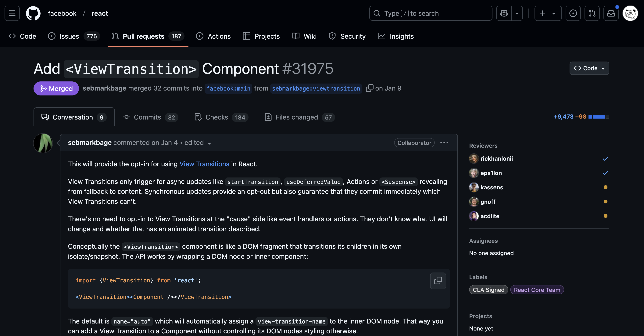Image resolution: width=644 pixels, height=336 pixels.
Task: Switch to the Code repository tab
Action: [22, 36]
